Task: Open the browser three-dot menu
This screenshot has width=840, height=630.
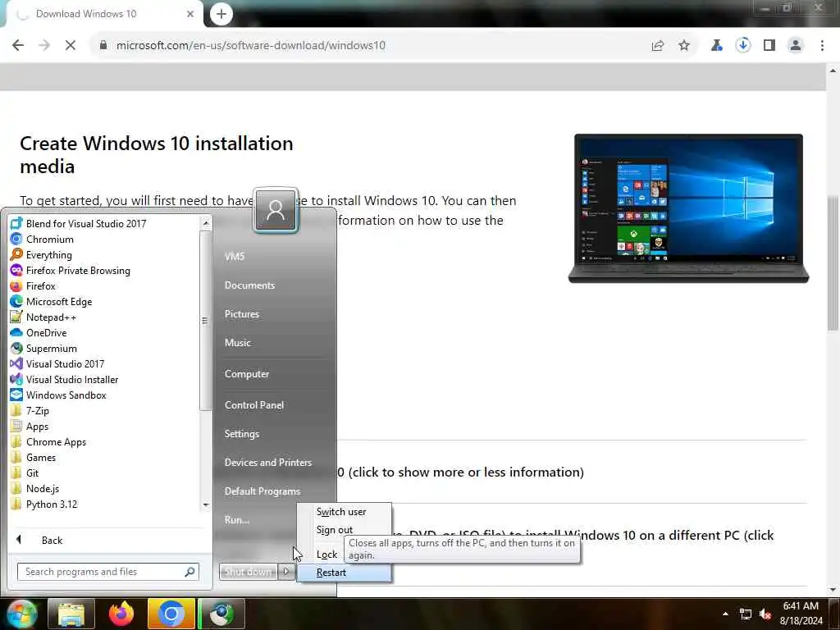Action: point(822,45)
